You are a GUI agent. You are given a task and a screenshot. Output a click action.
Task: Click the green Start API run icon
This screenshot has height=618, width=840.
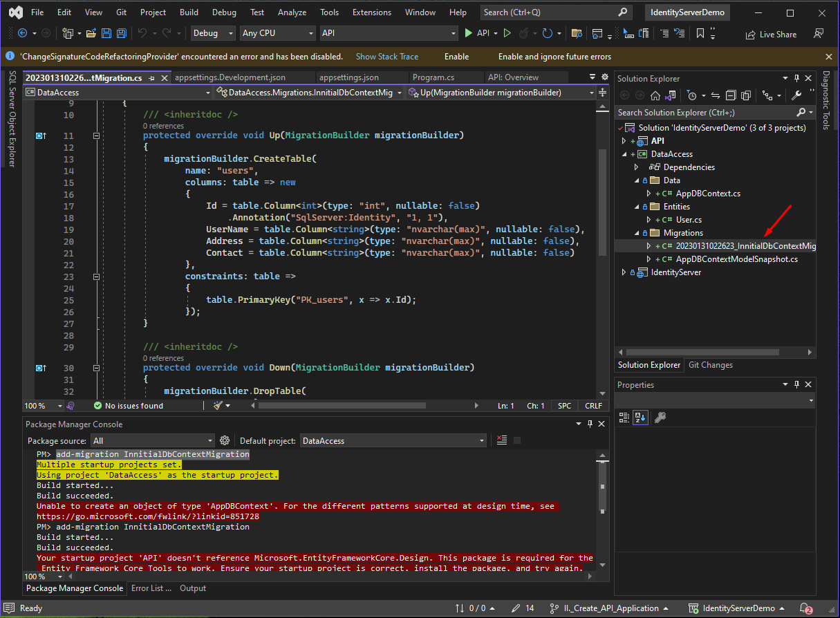pyautogui.click(x=468, y=33)
